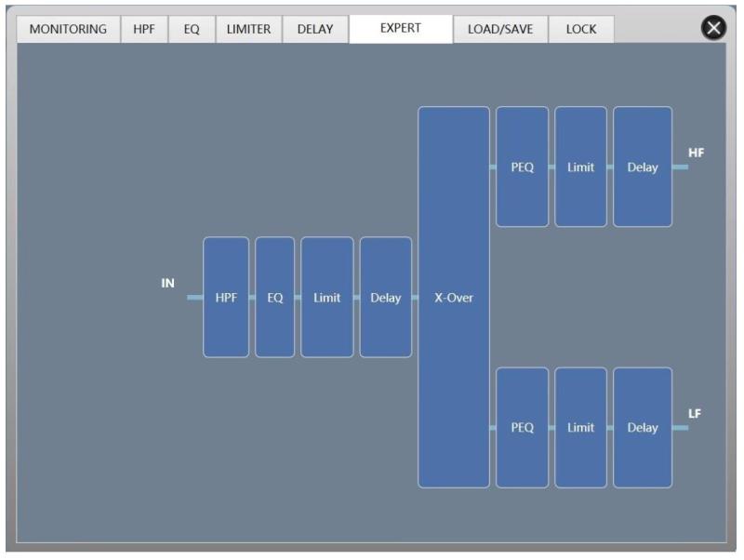
Task: Open the HF path Delay block
Action: coord(643,167)
